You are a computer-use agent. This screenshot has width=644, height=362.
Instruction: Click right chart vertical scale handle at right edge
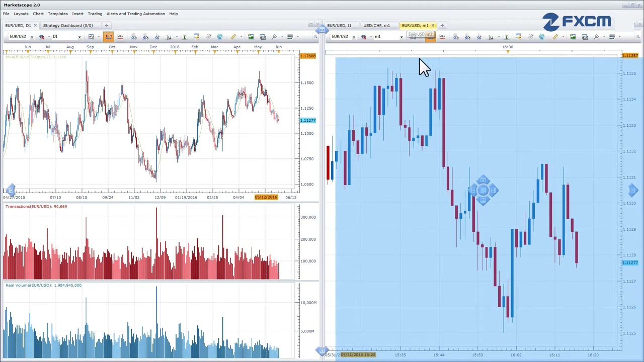pyautogui.click(x=633, y=190)
